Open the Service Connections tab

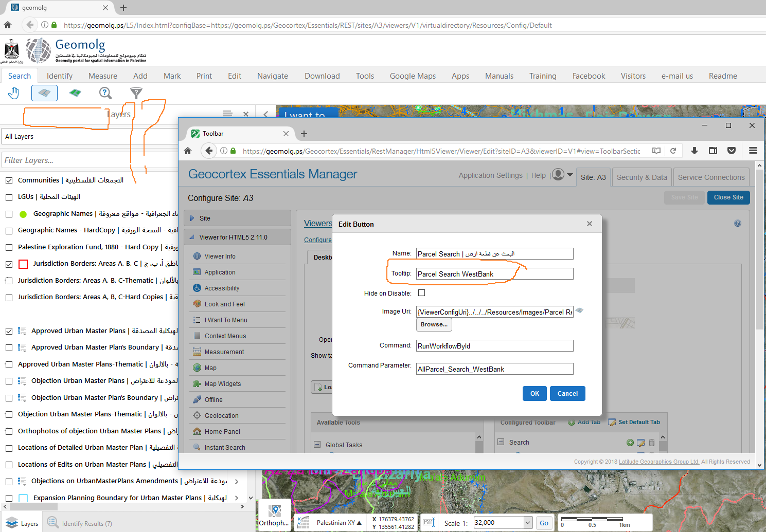pyautogui.click(x=711, y=177)
